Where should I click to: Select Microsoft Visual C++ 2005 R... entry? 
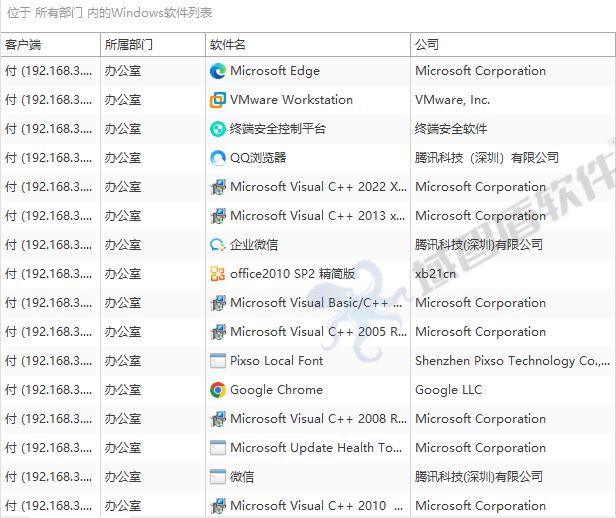319,332
